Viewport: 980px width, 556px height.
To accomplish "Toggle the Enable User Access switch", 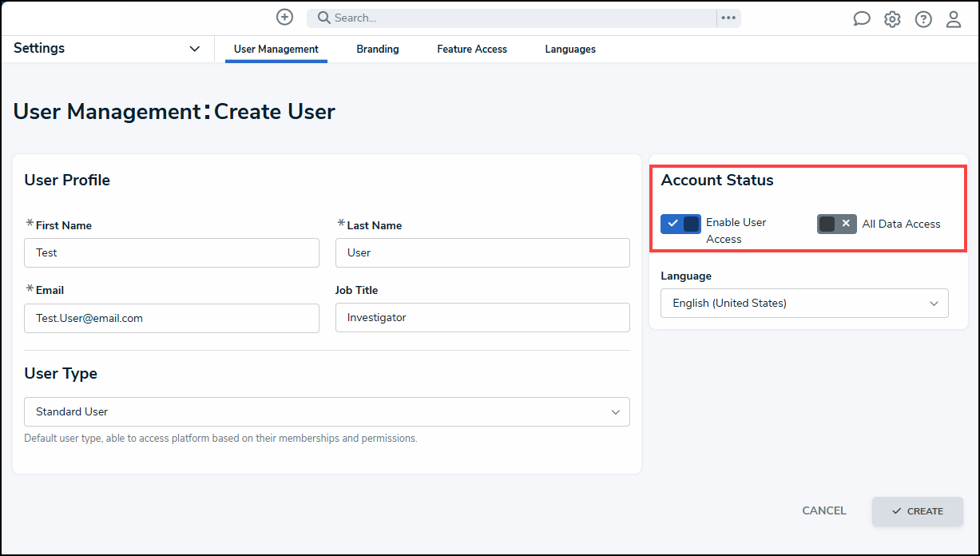I will click(x=680, y=224).
